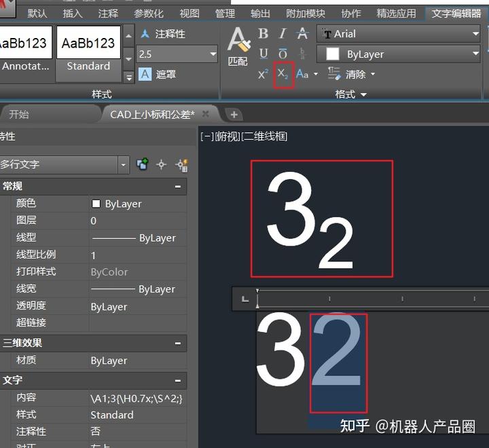Click the 图层 value 0
Viewport: 489px width, 448px height.
point(137,221)
